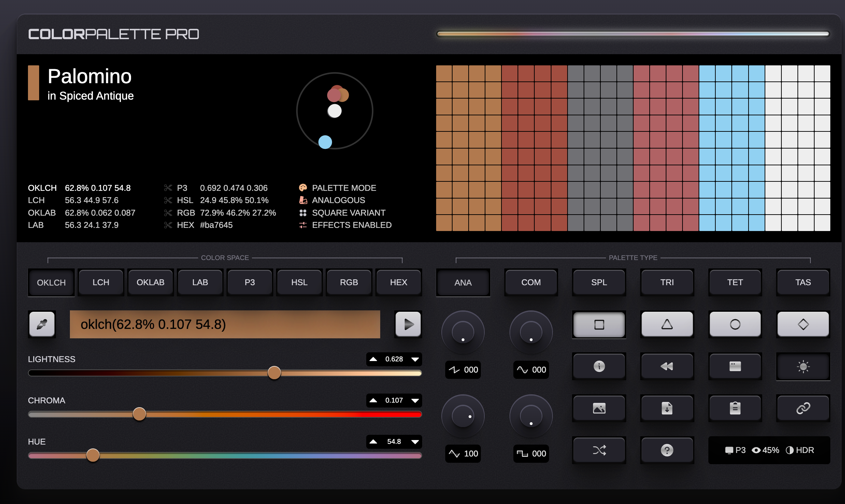Click the Chroma increment arrow

pyautogui.click(x=373, y=401)
